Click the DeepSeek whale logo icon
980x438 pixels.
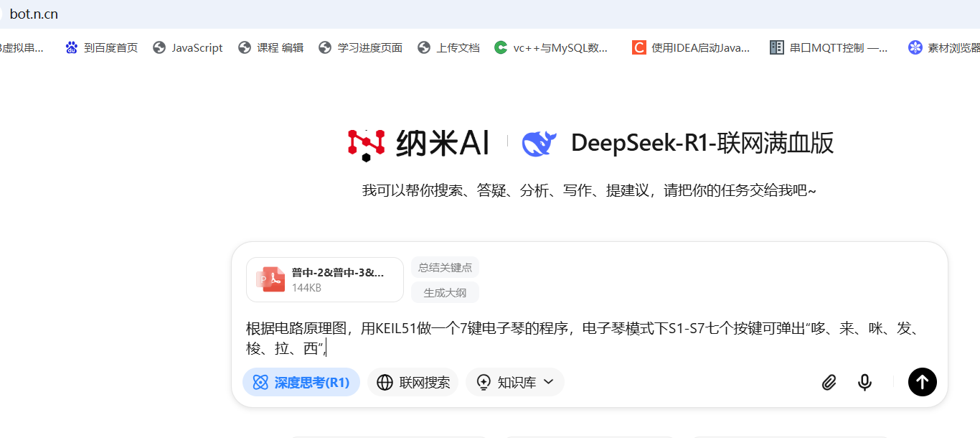540,144
